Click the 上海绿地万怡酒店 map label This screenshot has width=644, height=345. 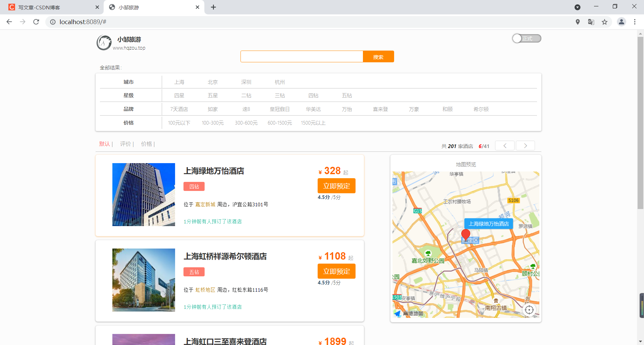(x=489, y=224)
